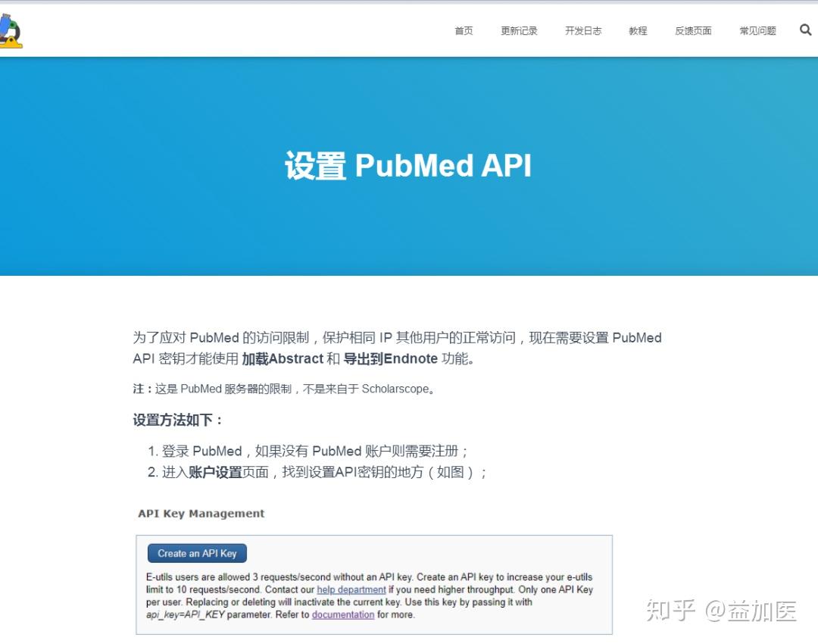
Task: Select the API key instruction screenshot box
Action: [x=374, y=585]
